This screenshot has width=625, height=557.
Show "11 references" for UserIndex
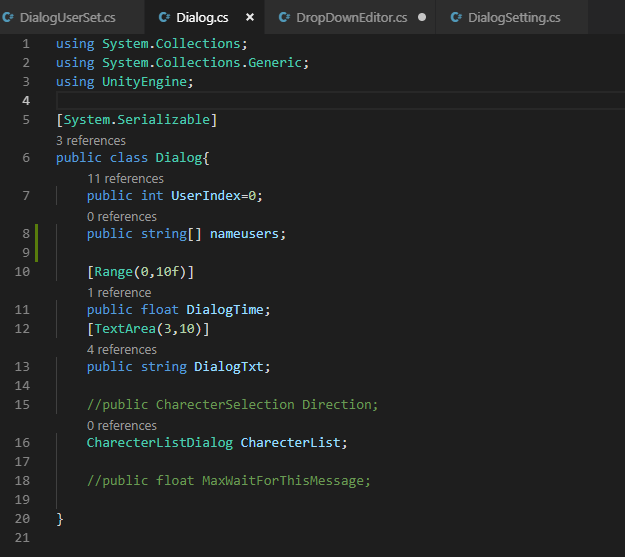pos(125,179)
